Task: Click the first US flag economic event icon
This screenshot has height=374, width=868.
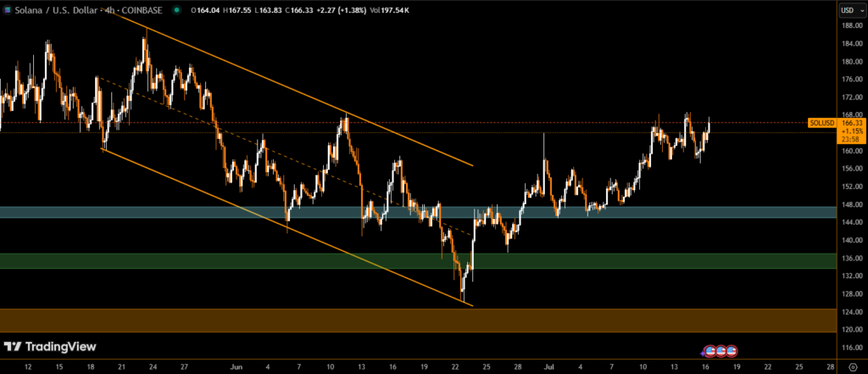Action: tap(712, 349)
